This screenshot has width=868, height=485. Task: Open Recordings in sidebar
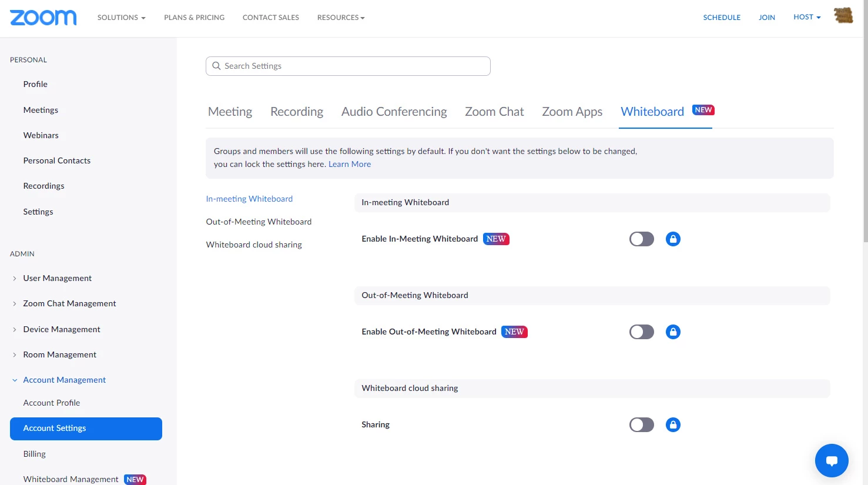pyautogui.click(x=43, y=186)
